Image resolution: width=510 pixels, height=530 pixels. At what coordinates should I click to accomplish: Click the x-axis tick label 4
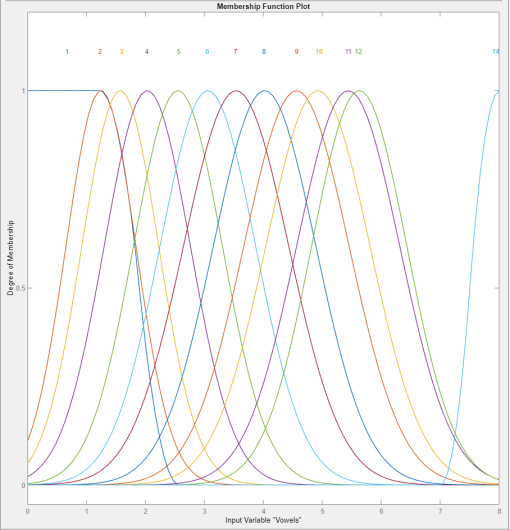pos(263,511)
